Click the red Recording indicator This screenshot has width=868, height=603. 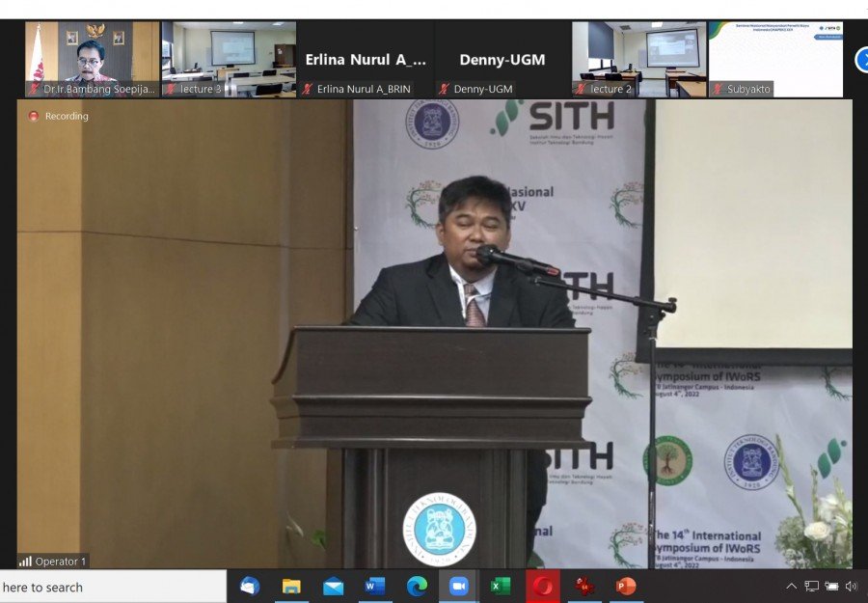click(x=34, y=116)
